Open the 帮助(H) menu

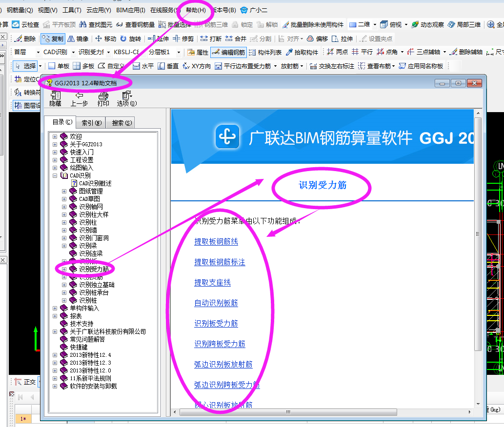point(196,10)
